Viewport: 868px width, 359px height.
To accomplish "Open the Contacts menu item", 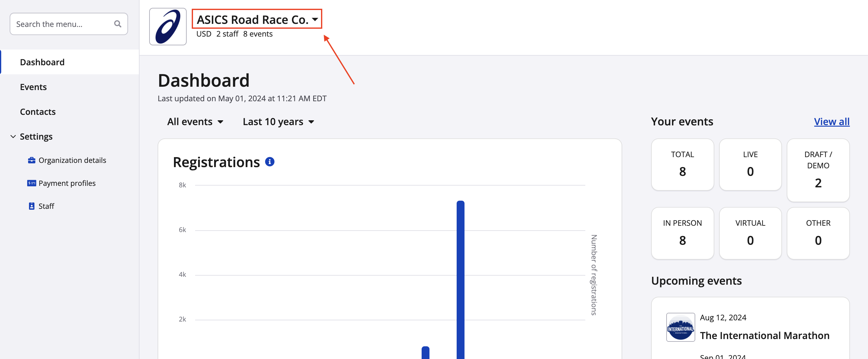I will pos(37,112).
